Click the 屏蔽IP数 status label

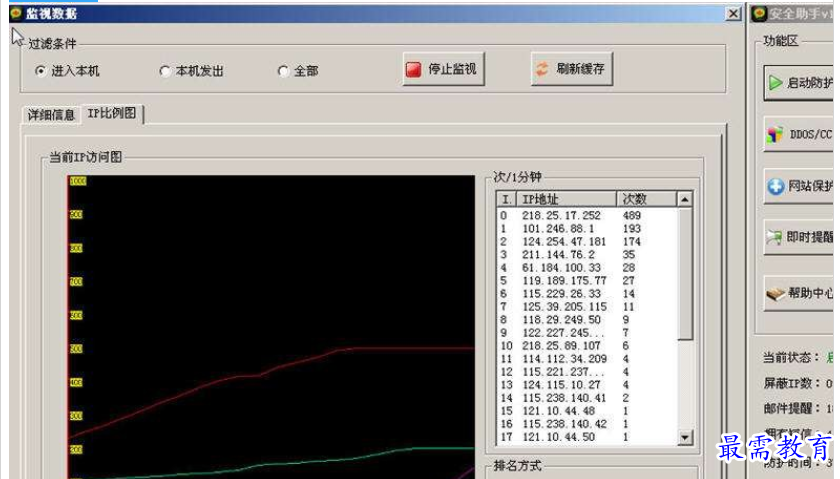pos(791,384)
